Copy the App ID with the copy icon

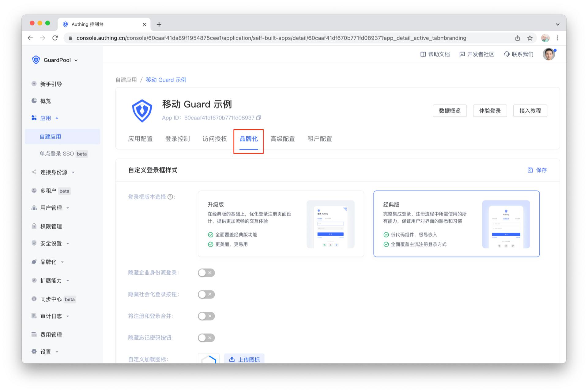pos(259,118)
